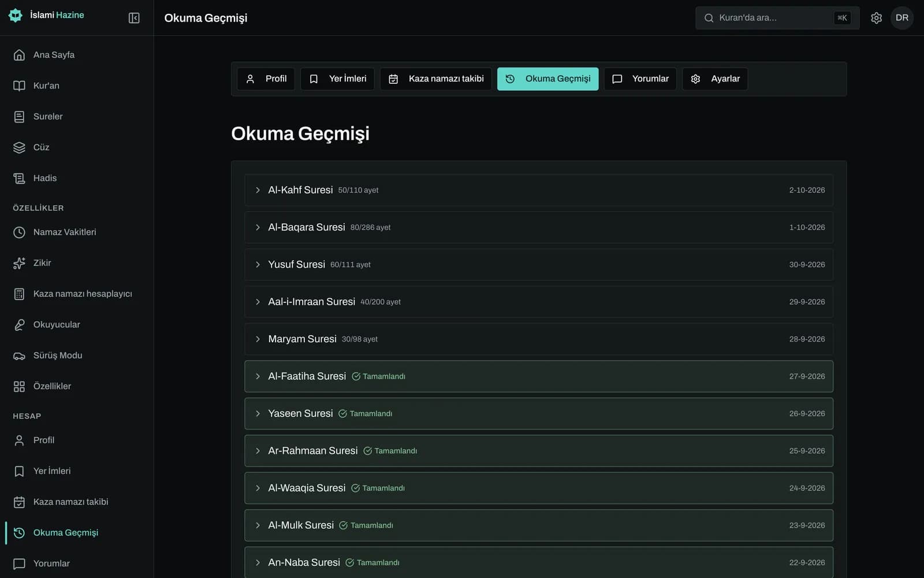
Task: Open the DR user avatar
Action: (902, 18)
